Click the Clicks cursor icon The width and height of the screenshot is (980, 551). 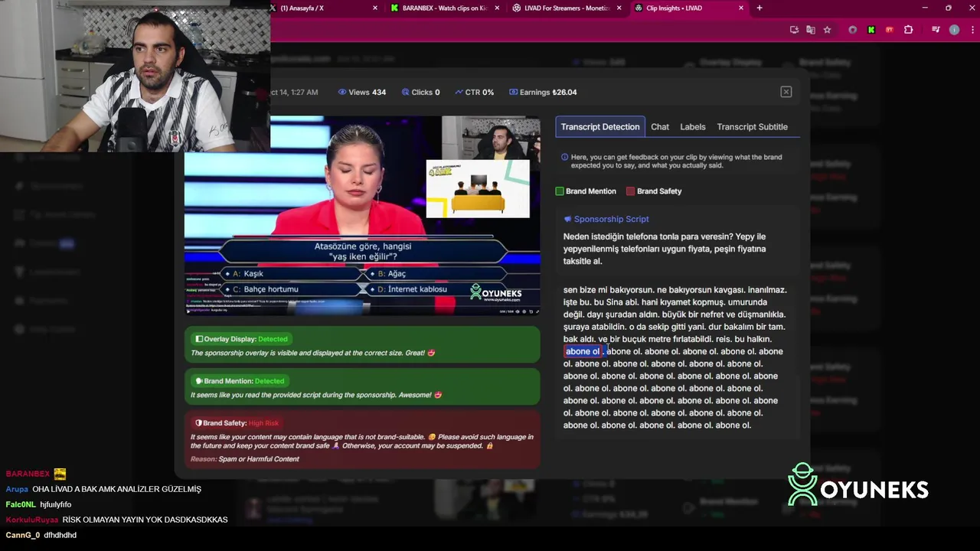point(405,92)
